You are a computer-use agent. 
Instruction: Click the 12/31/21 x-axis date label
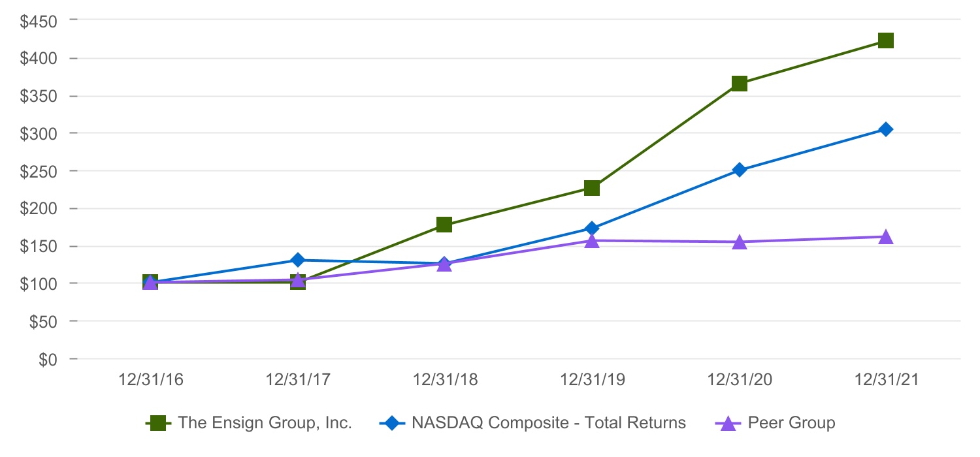click(886, 380)
